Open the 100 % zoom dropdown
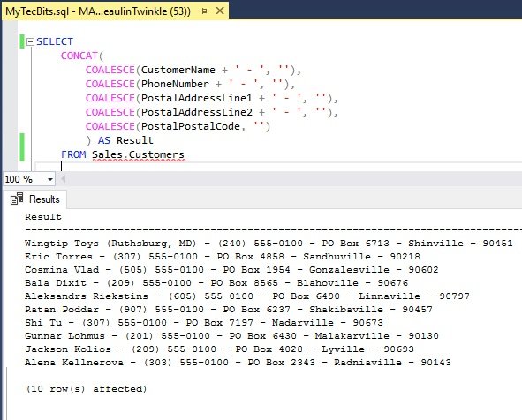522x420 pixels. (x=50, y=180)
